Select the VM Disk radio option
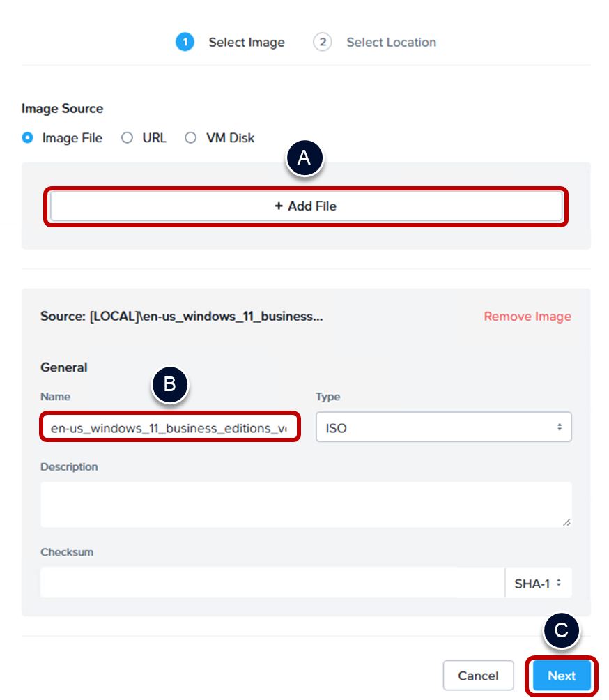This screenshot has width=609, height=700. point(190,138)
